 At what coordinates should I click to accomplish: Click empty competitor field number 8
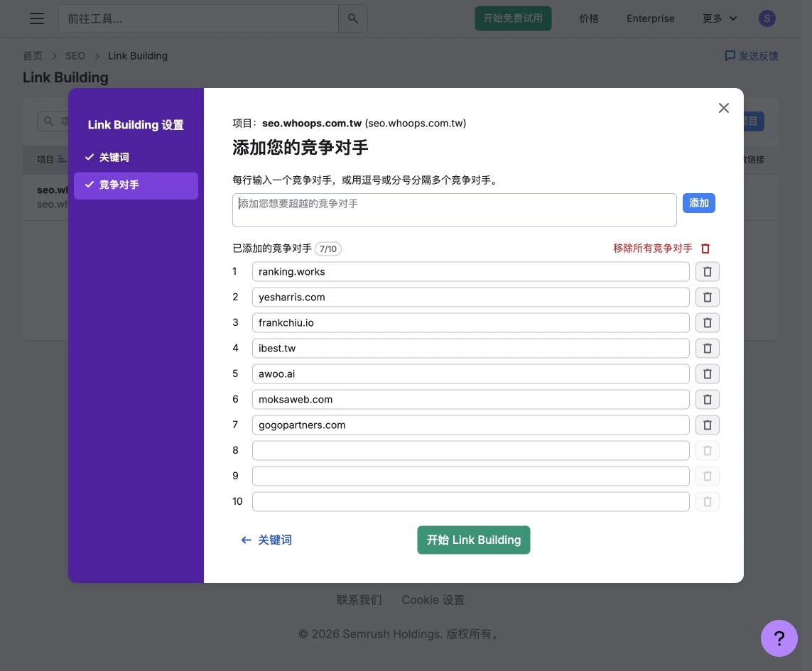(470, 450)
